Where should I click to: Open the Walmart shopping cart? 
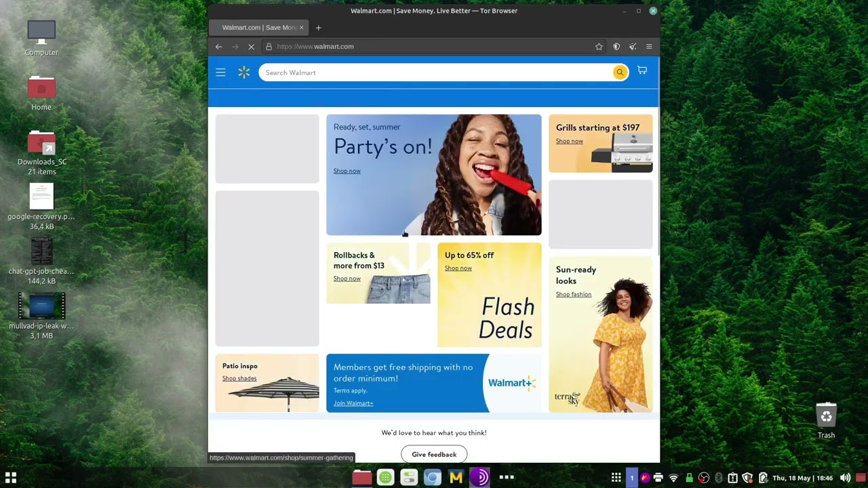(642, 70)
